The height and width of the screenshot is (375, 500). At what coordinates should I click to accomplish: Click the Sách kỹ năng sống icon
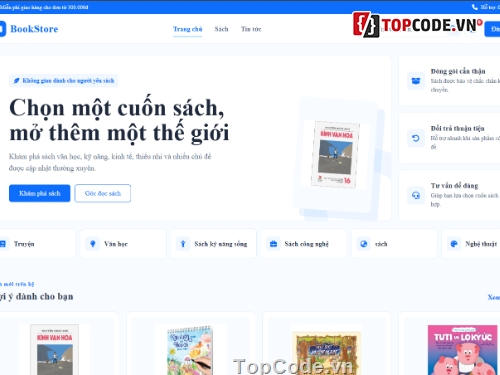click(183, 244)
